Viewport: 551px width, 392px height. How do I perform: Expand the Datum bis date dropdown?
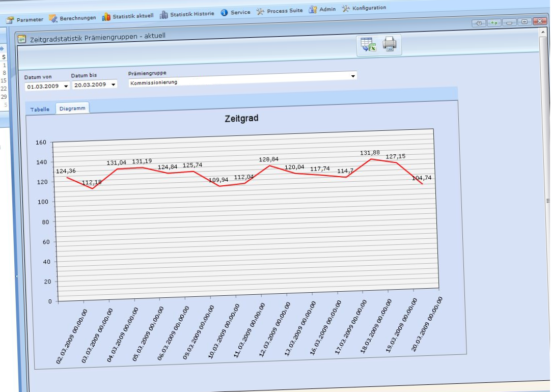click(x=113, y=85)
